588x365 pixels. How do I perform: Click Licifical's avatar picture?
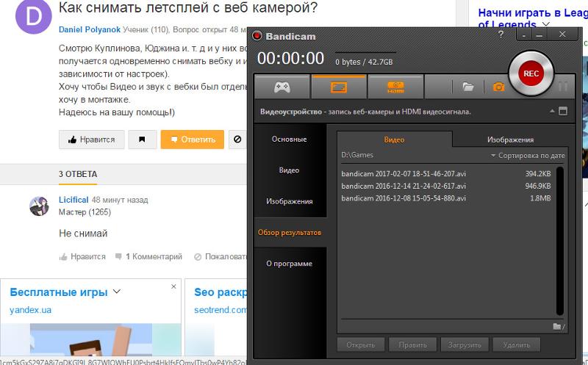coord(39,206)
